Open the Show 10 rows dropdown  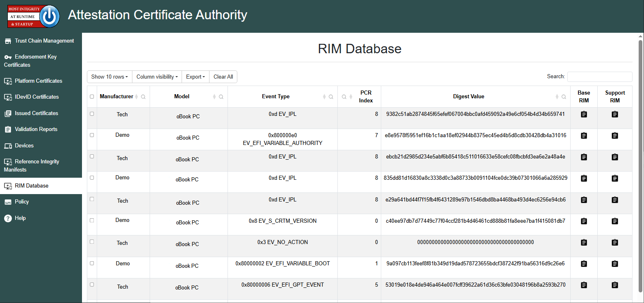point(109,77)
